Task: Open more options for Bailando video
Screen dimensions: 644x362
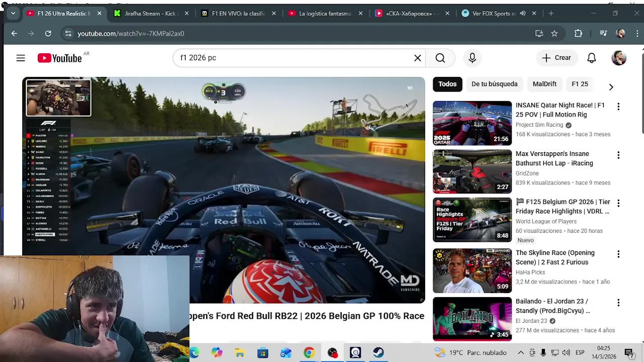Action: 618,303
